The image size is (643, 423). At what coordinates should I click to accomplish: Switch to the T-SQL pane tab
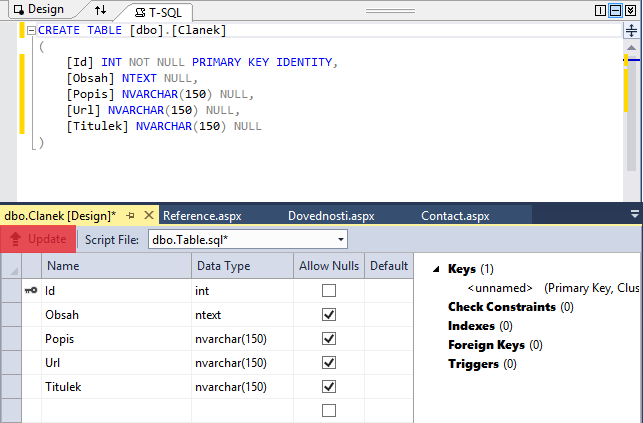point(158,13)
